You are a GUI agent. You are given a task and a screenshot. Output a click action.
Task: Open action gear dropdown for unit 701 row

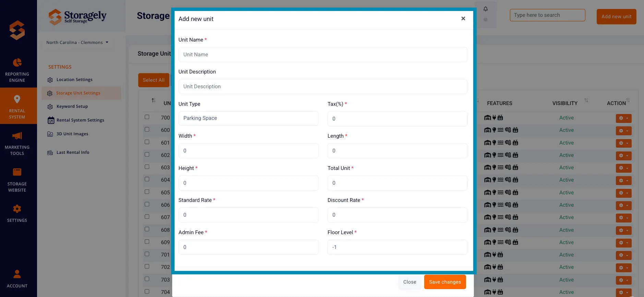pyautogui.click(x=623, y=255)
